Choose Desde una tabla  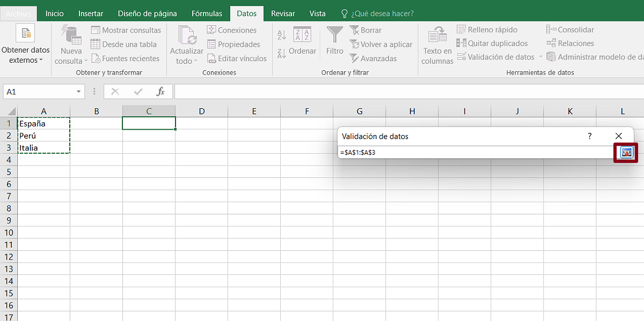[x=123, y=44]
